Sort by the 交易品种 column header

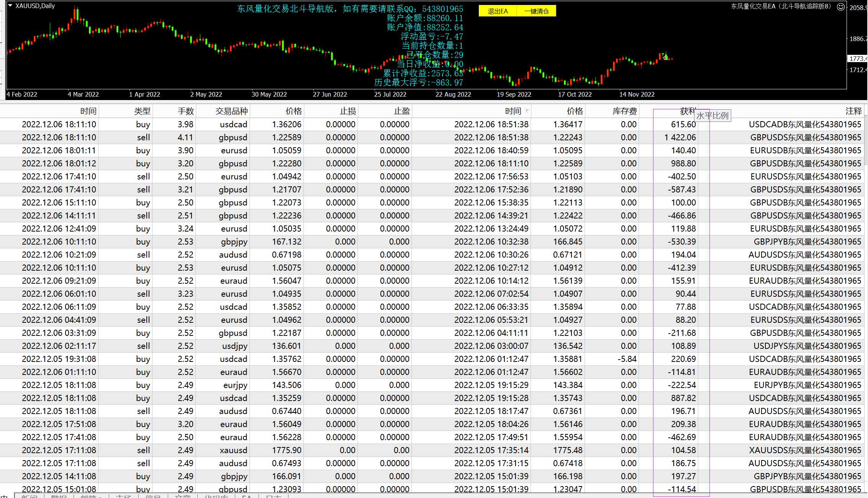(x=223, y=111)
